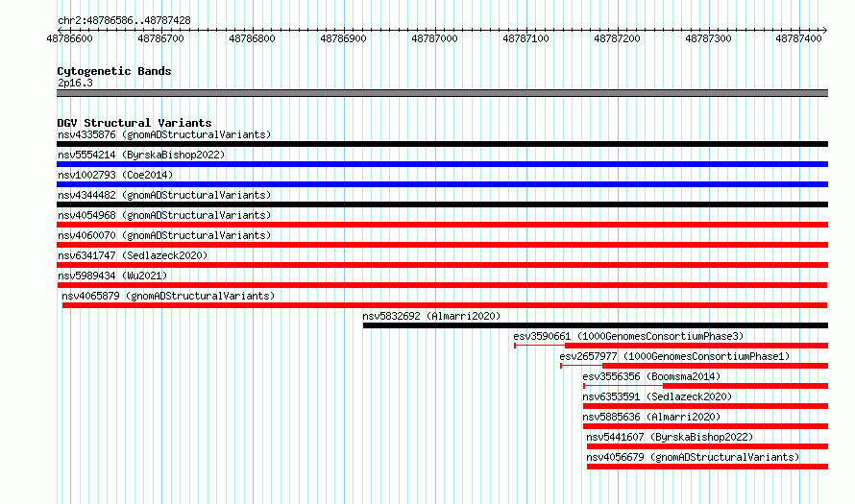Viewport: 855px width, 504px height.
Task: Click ruler position 48786700
Action: coord(160,38)
